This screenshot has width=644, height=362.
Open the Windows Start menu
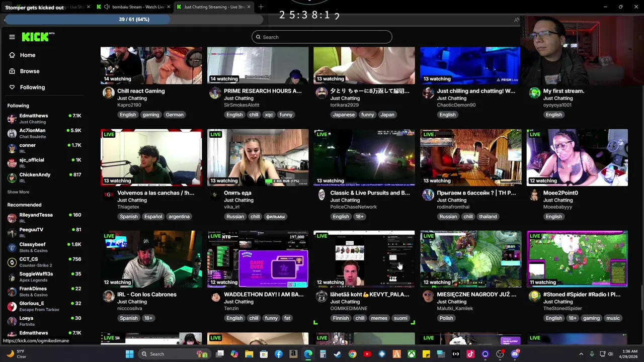click(129, 354)
